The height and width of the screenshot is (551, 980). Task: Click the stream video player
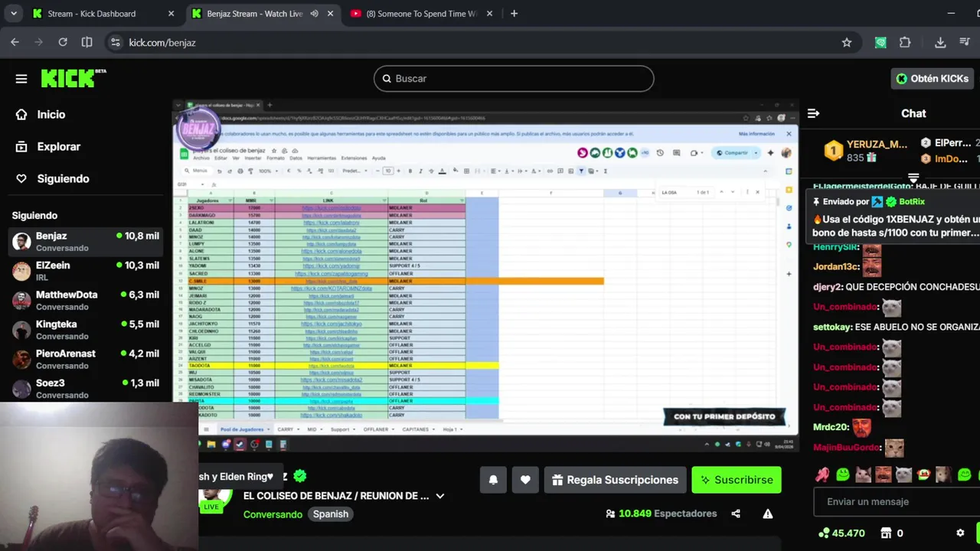[485, 275]
